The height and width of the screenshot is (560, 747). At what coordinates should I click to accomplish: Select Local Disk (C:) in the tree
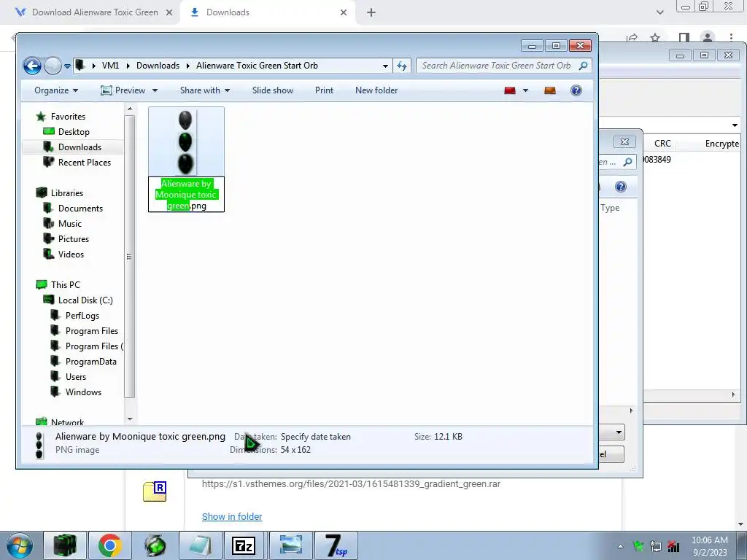point(85,300)
